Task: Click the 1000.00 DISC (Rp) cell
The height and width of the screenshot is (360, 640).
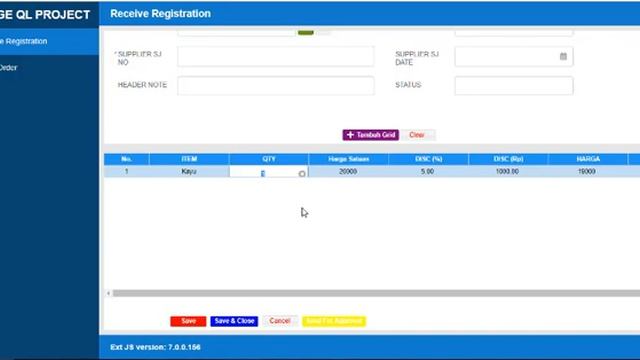Action: point(507,171)
